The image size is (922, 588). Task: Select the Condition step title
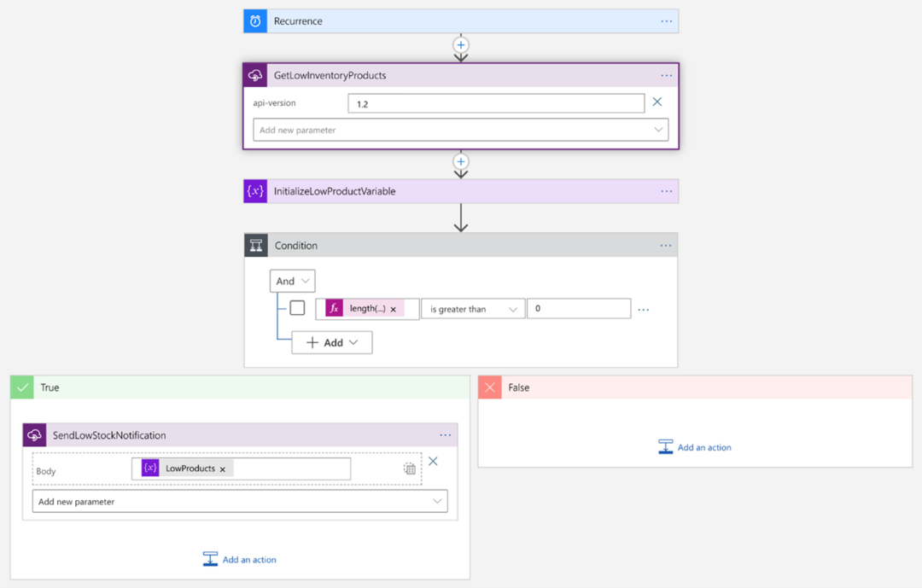pyautogui.click(x=295, y=245)
